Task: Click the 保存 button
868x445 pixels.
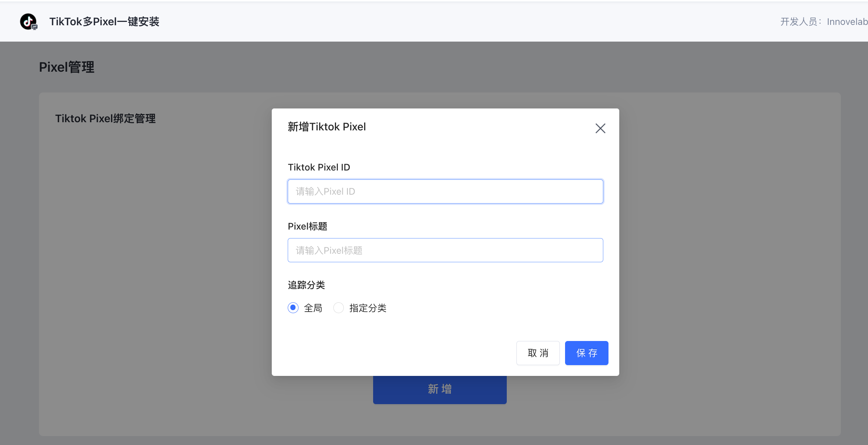Action: click(x=586, y=353)
